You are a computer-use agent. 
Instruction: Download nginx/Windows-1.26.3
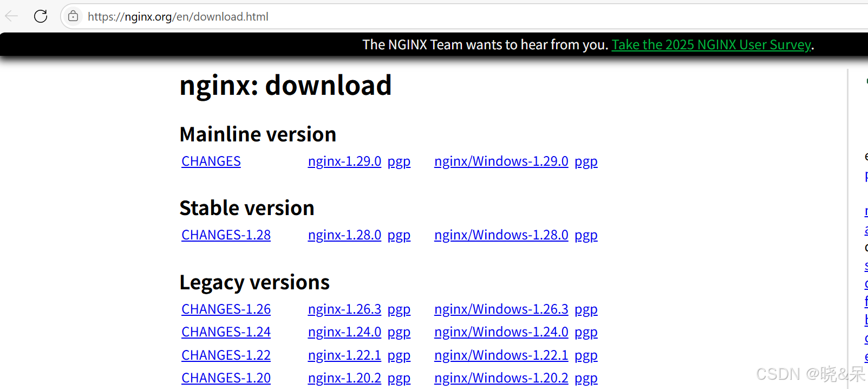(x=501, y=309)
